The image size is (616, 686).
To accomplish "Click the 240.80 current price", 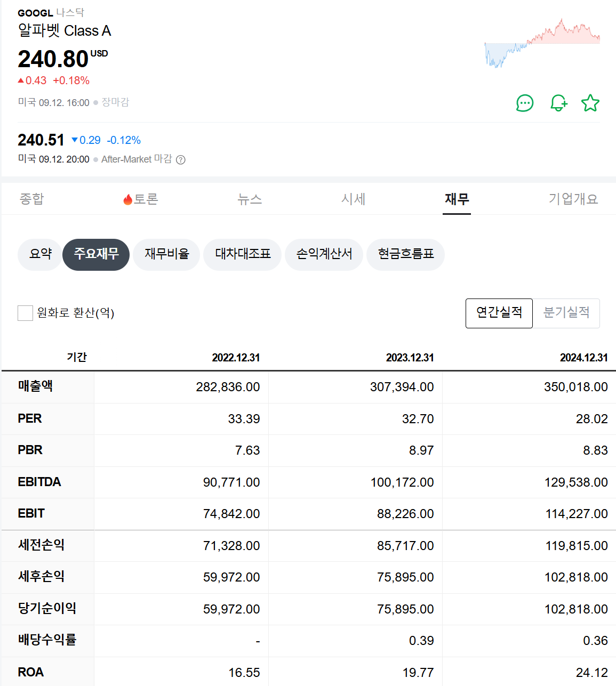I will point(53,59).
